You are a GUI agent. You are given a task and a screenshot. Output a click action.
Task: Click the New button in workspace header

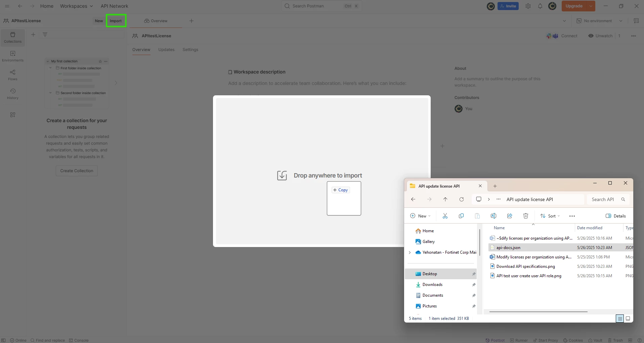[99, 21]
